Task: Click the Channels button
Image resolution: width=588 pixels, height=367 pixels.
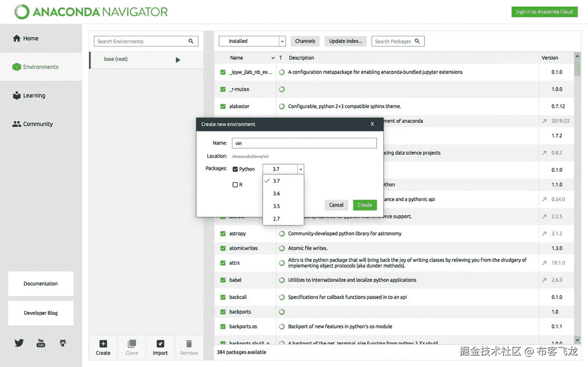Action: (x=305, y=41)
